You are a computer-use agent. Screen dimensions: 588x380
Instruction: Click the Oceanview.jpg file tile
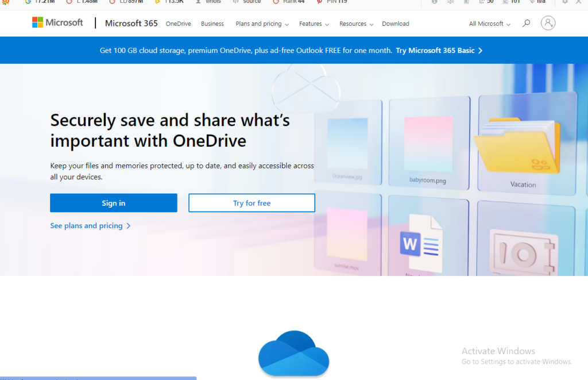tap(347, 144)
